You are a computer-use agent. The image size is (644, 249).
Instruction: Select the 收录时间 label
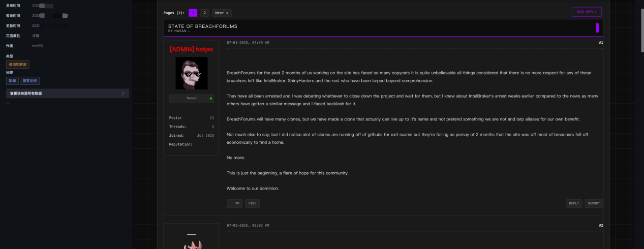click(x=13, y=16)
